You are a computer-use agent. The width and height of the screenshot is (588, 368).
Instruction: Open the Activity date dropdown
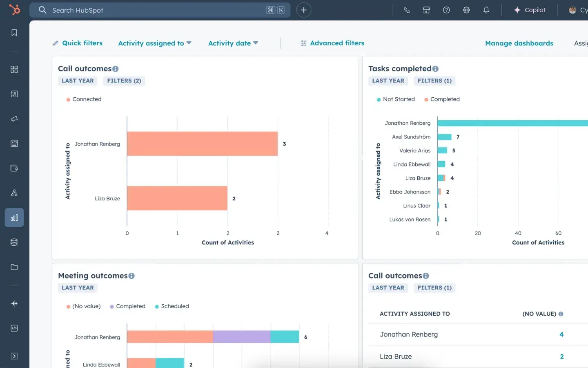233,43
